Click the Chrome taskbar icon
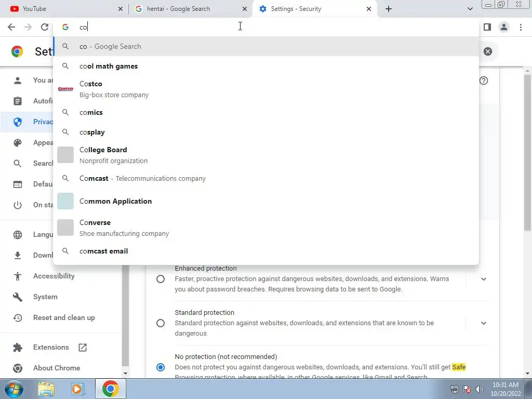This screenshot has height=399, width=532. coord(110,389)
